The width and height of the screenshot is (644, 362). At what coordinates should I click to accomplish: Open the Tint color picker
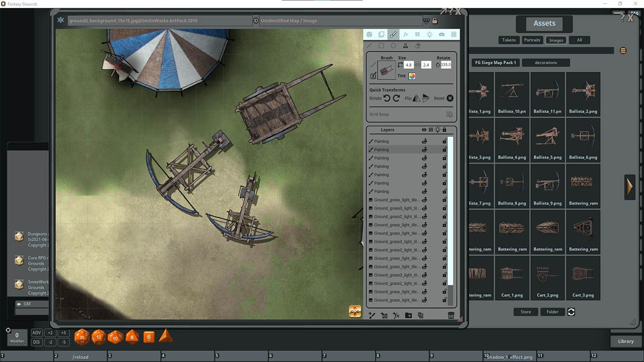point(412,76)
